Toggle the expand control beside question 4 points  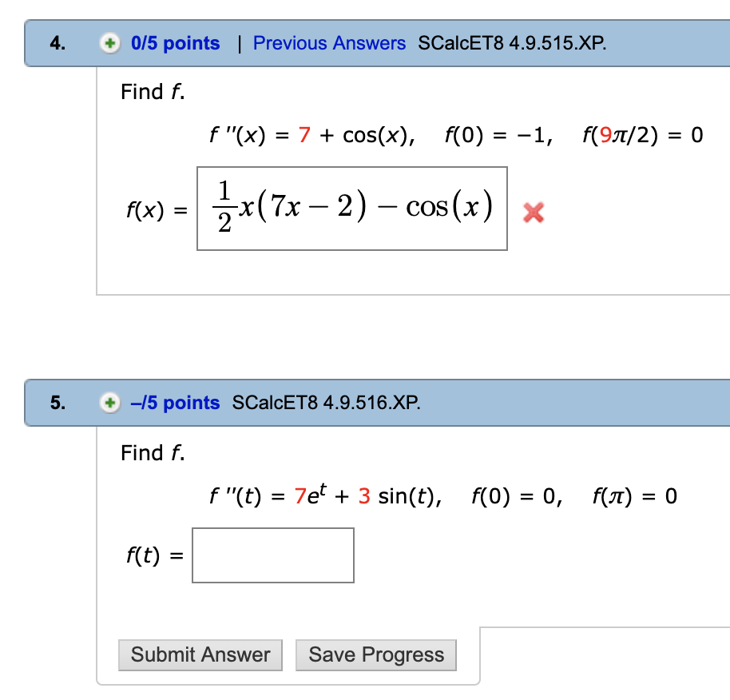(x=110, y=43)
